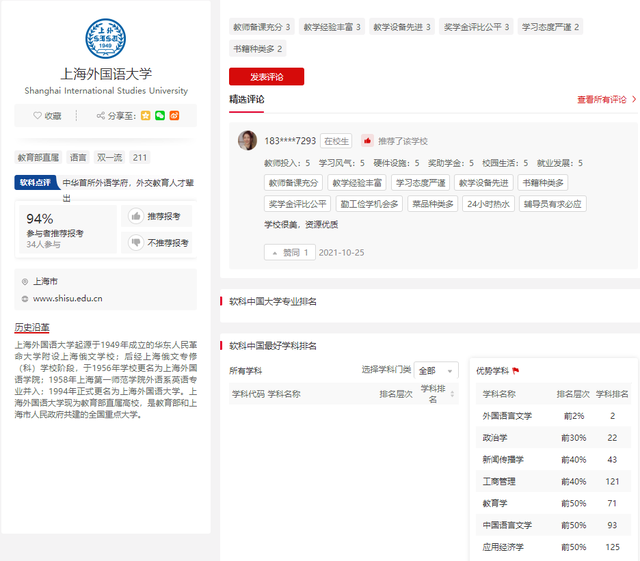Viewport: 640px width, 561px height.
Task: Share to Weibo orange icon
Action: 174,116
